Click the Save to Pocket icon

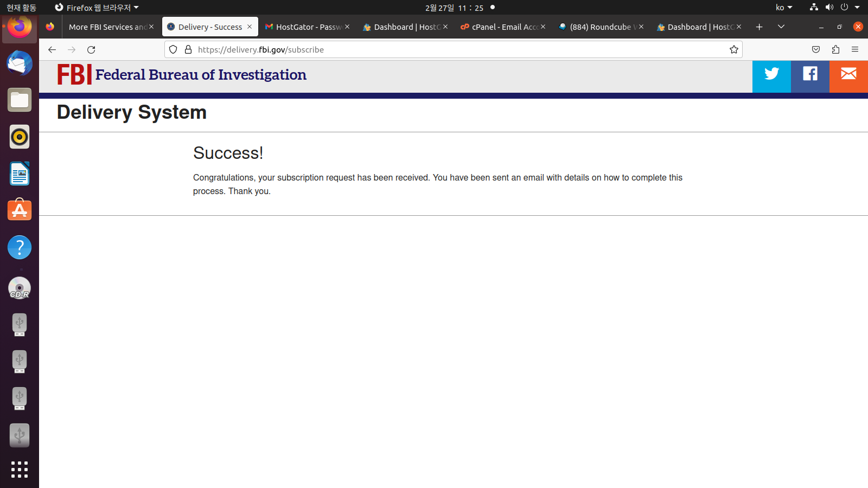tap(816, 50)
